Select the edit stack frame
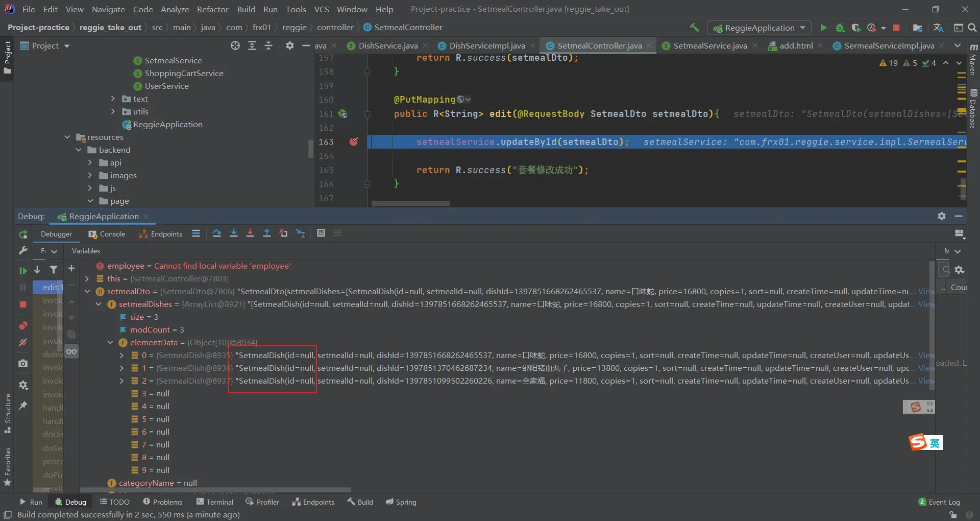 point(48,287)
